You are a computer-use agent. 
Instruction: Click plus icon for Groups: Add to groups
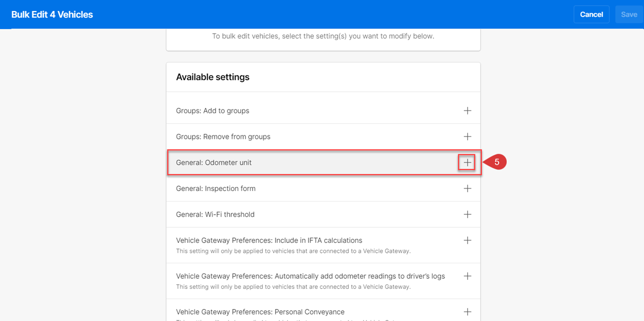coord(467,111)
